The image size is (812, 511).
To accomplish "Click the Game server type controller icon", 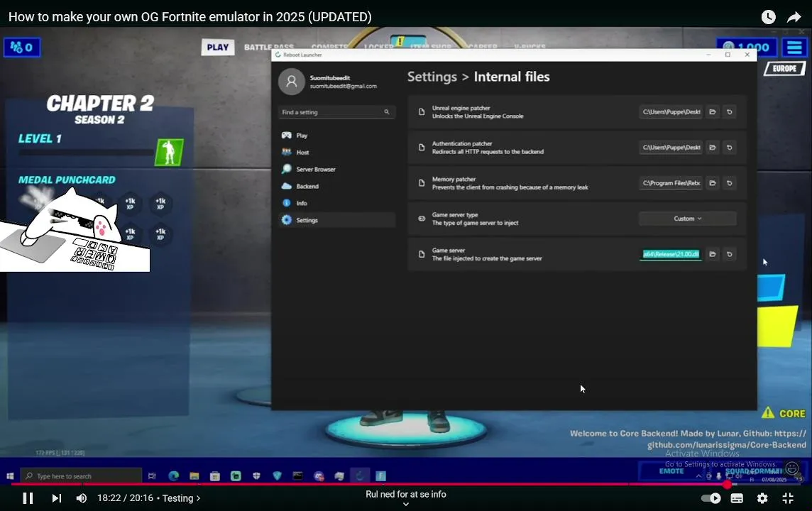I will [422, 219].
